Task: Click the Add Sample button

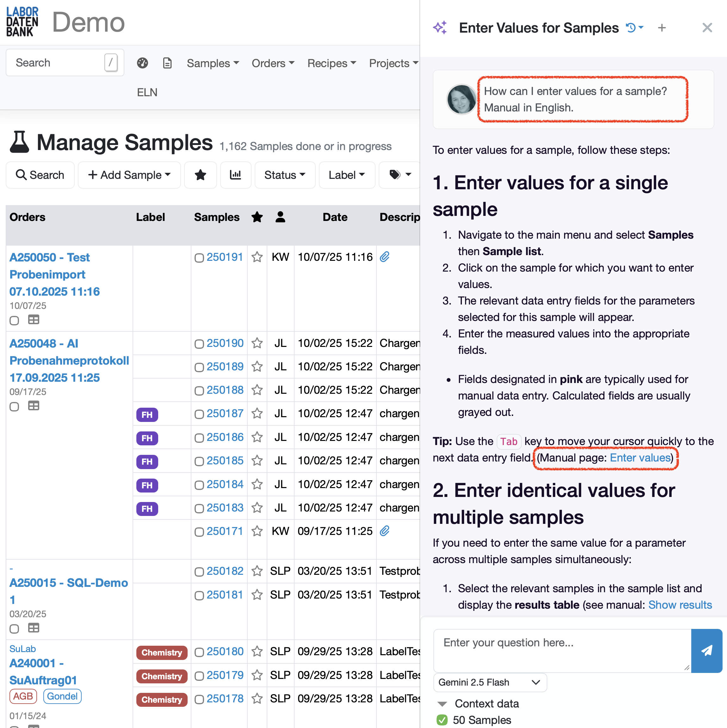Action: [129, 175]
